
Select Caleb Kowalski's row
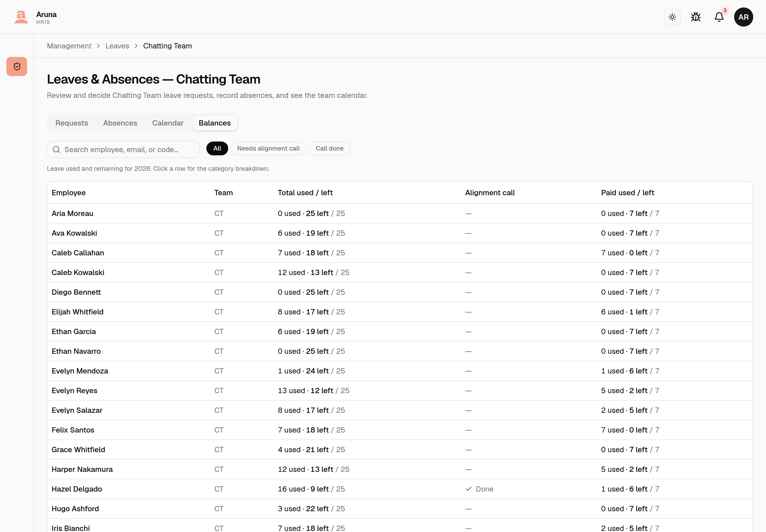pyautogui.click(x=400, y=272)
